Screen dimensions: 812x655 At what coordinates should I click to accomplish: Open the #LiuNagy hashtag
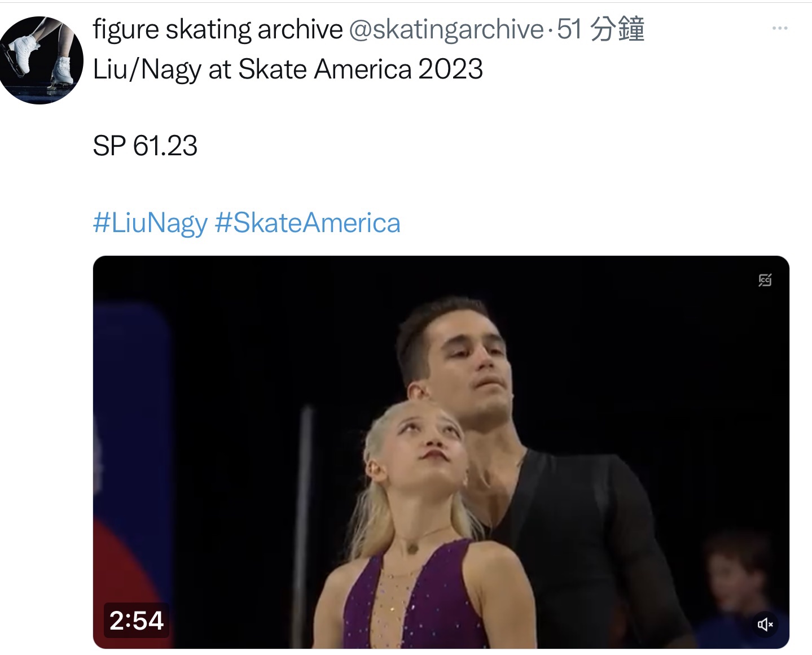[150, 223]
